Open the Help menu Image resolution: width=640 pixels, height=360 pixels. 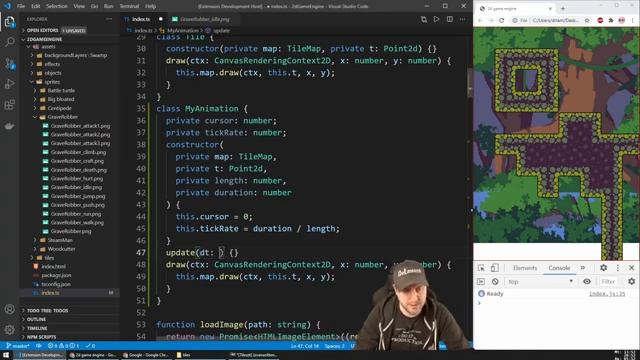coord(151,6)
